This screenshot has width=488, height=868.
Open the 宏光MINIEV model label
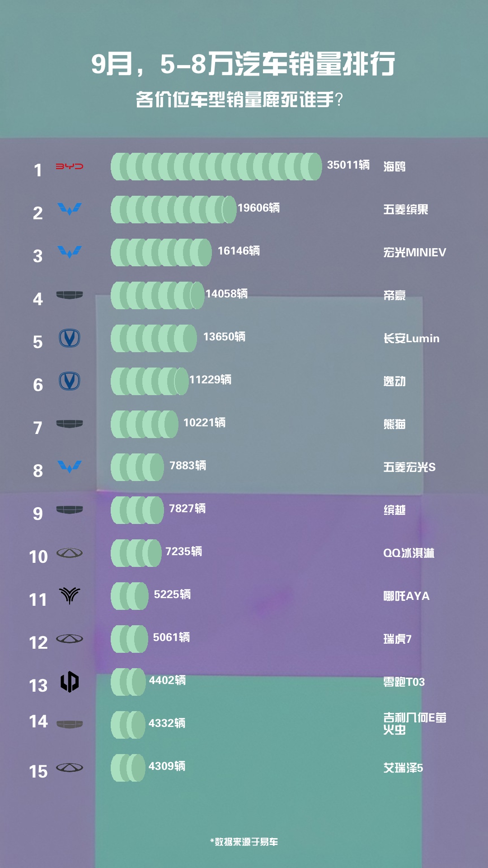(415, 252)
